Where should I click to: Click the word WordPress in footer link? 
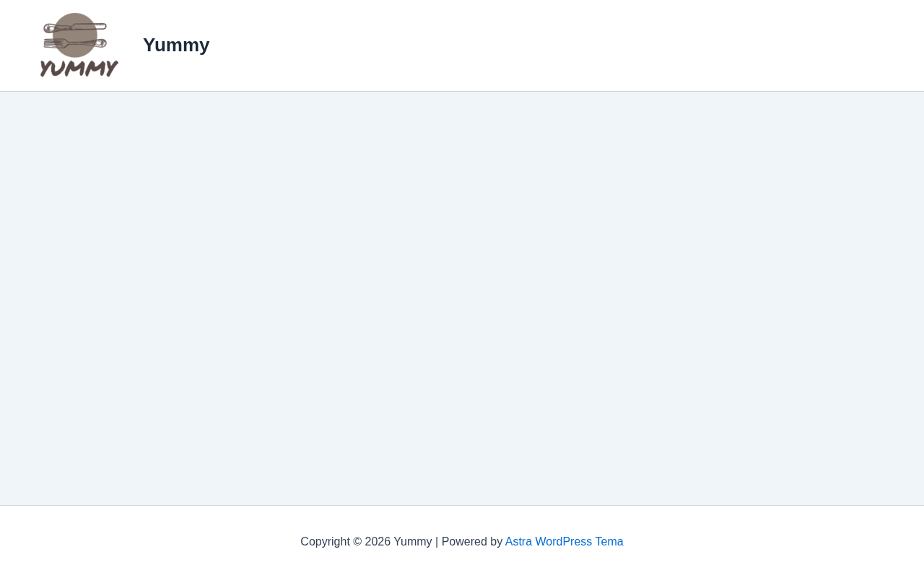[563, 542]
